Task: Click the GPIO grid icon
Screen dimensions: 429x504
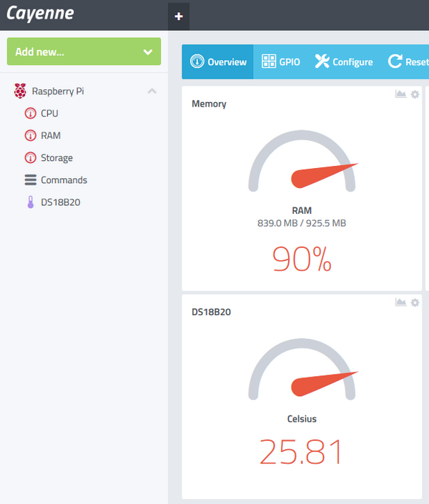Action: point(269,61)
